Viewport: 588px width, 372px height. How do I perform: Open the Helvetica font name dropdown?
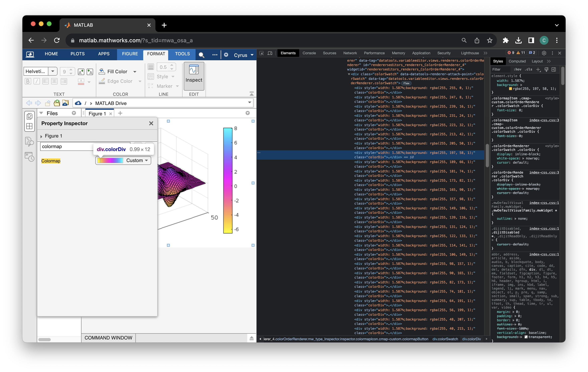coord(53,71)
